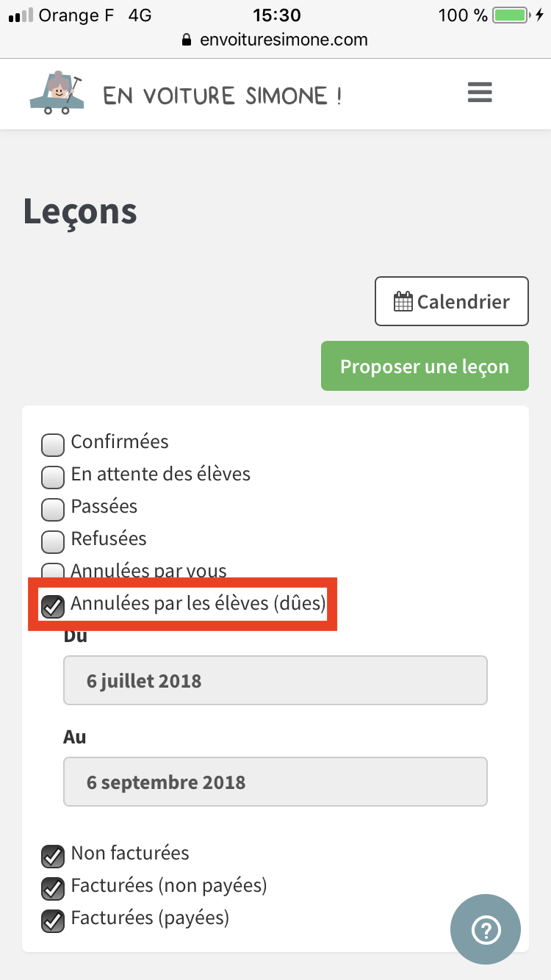Viewport: 551px width, 980px height.
Task: Open the Du date picker field
Action: [275, 680]
